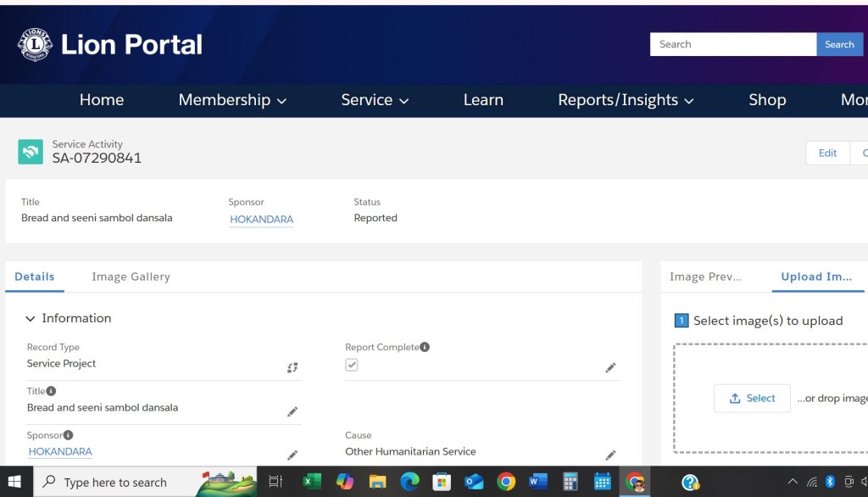This screenshot has width=868, height=497.
Task: Click pencil icon beside Title field
Action: 292,411
